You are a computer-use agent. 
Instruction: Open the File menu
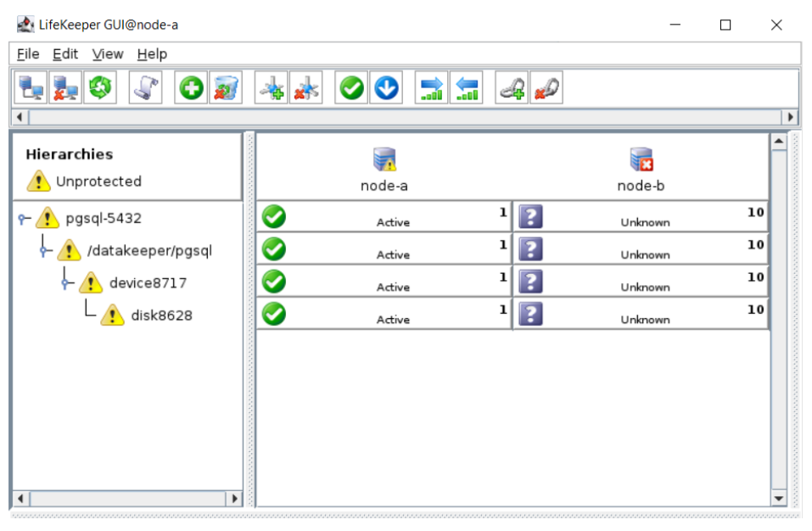point(28,53)
